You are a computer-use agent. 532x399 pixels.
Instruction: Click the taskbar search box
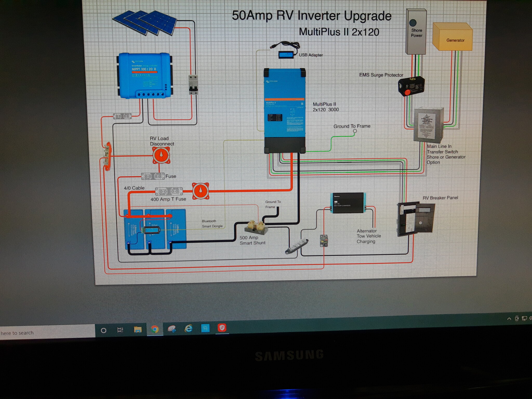tap(48, 332)
